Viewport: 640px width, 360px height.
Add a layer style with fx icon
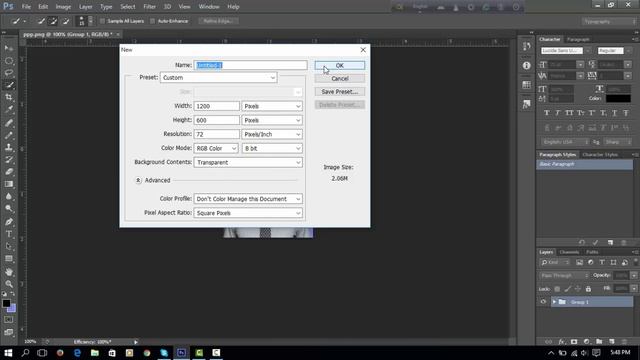[x=562, y=342]
